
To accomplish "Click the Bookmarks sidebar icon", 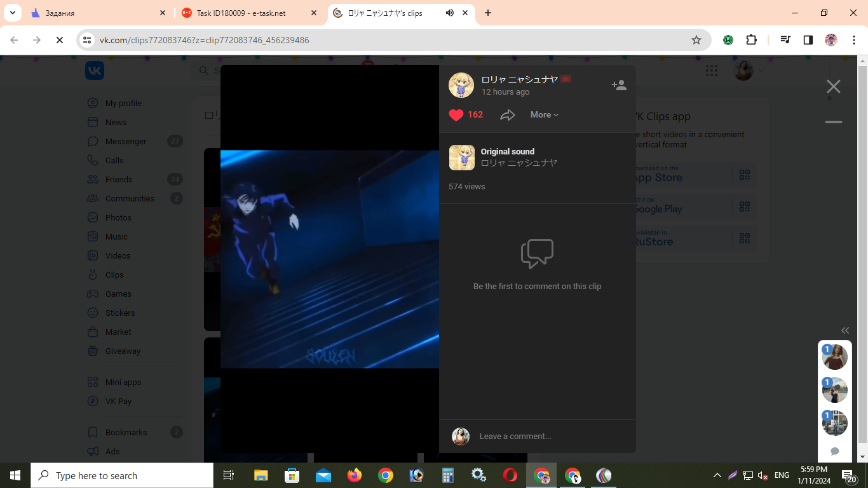I will [x=93, y=432].
